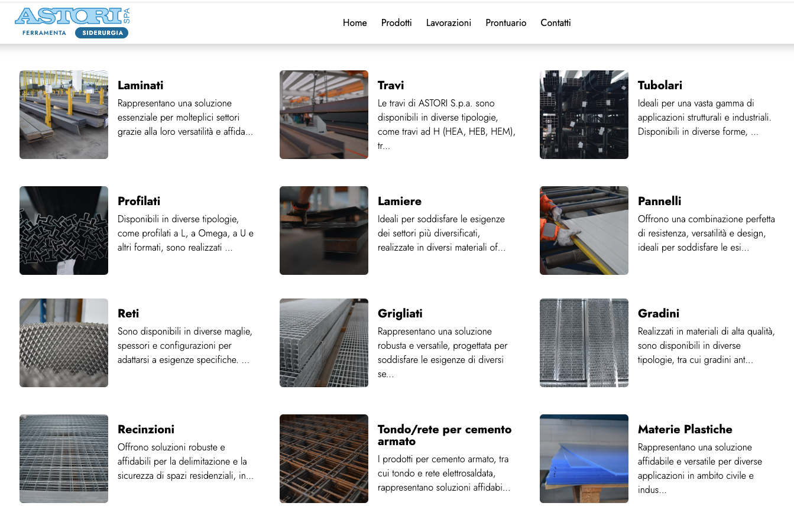This screenshot has width=794, height=532.
Task: Select the Profilati product photo
Action: pos(64,231)
